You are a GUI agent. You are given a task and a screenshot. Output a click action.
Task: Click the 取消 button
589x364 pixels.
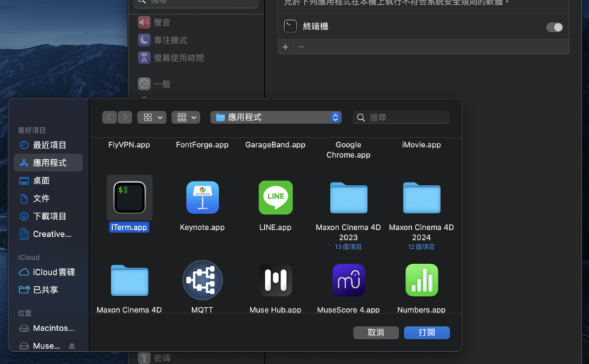[376, 333]
